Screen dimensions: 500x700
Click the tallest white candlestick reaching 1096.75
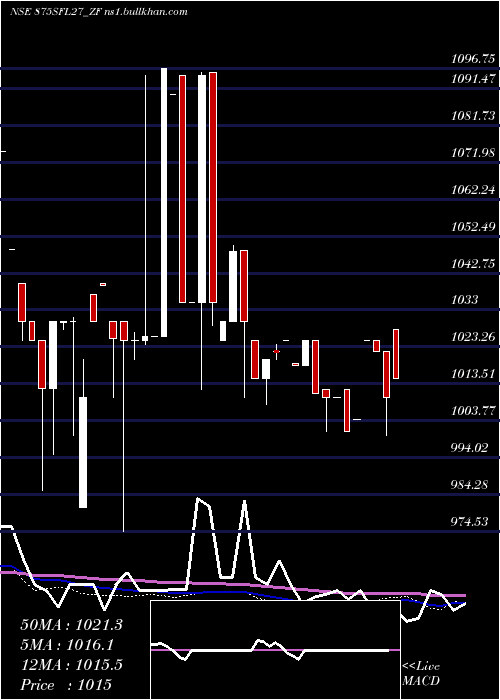(164, 202)
